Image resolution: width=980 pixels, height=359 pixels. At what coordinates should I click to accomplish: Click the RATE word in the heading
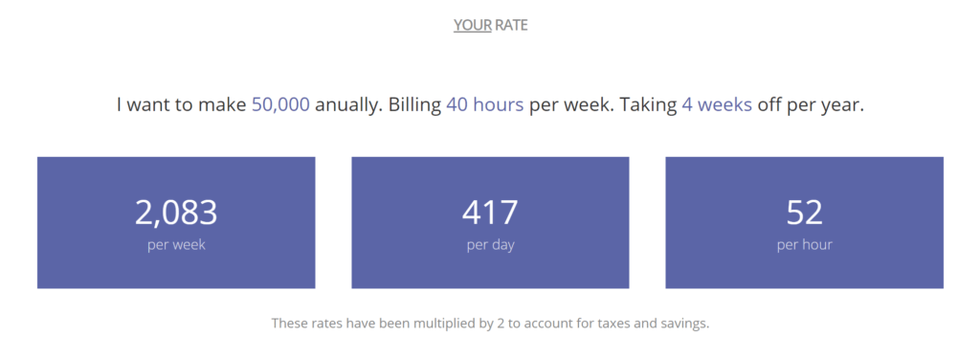(511, 25)
